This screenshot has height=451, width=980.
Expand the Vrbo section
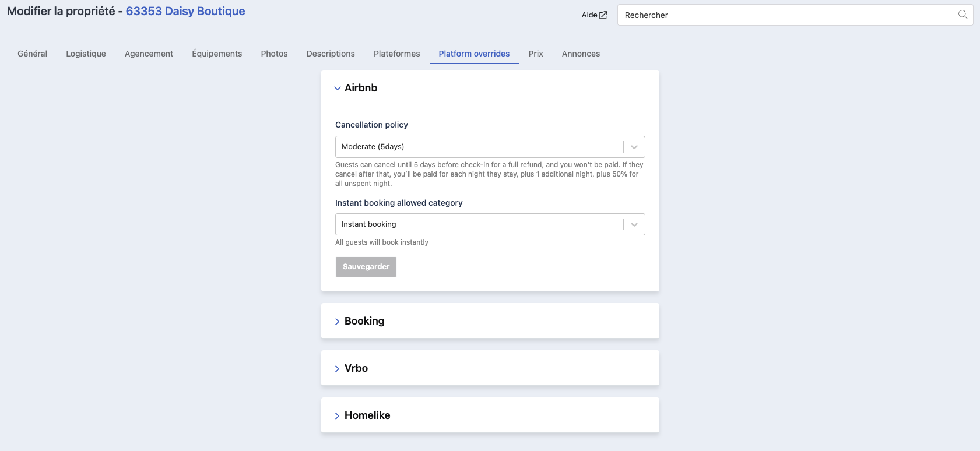(x=490, y=368)
